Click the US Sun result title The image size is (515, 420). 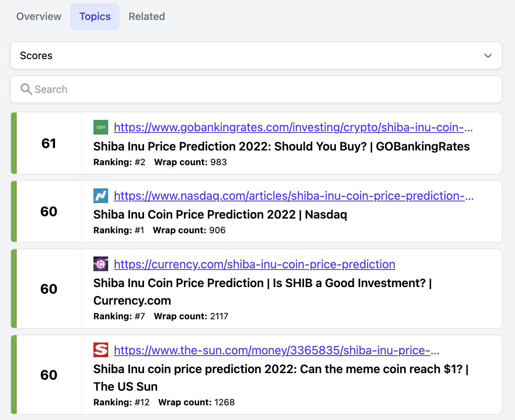click(x=281, y=378)
